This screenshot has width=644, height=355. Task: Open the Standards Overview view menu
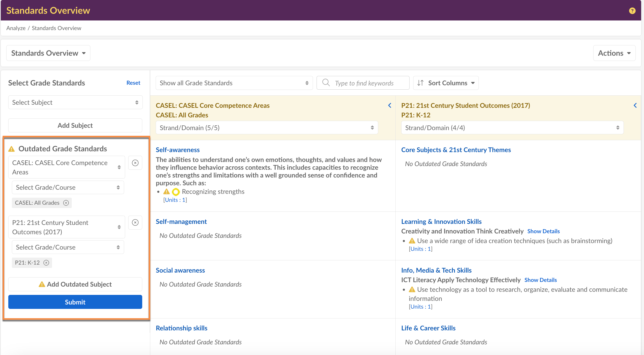[x=48, y=53]
